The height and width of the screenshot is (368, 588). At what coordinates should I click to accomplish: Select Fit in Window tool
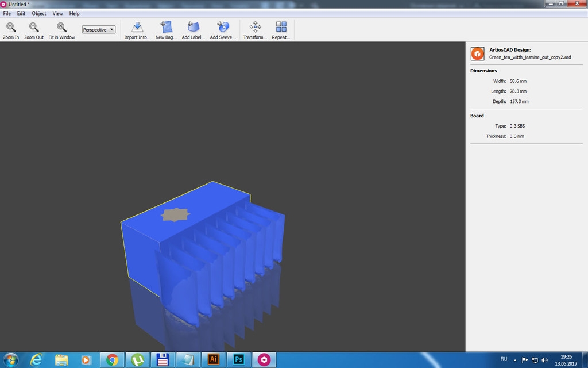61,30
